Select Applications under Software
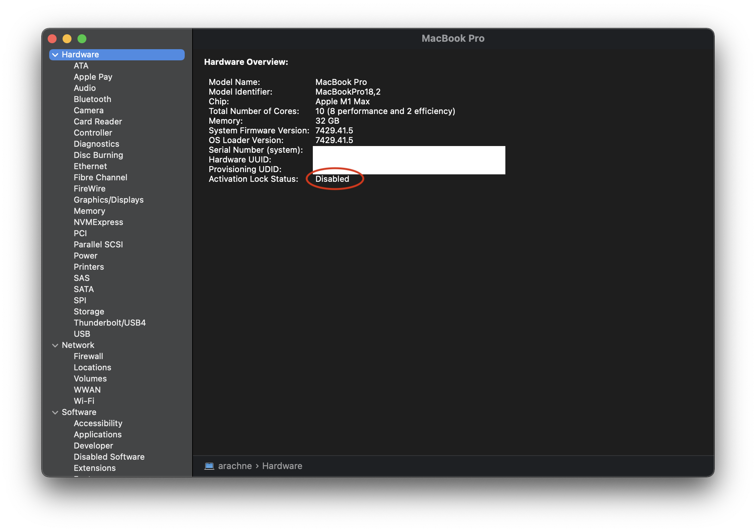 98,434
